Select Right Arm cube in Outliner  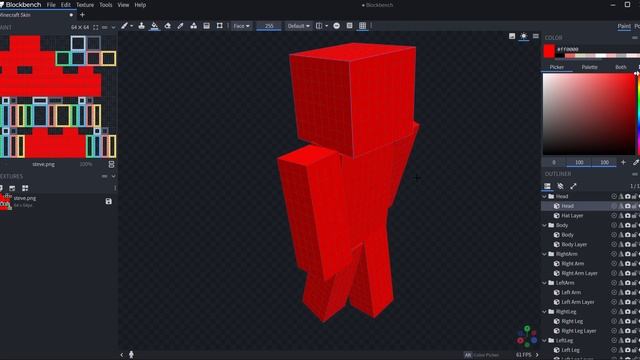pyautogui.click(x=572, y=264)
